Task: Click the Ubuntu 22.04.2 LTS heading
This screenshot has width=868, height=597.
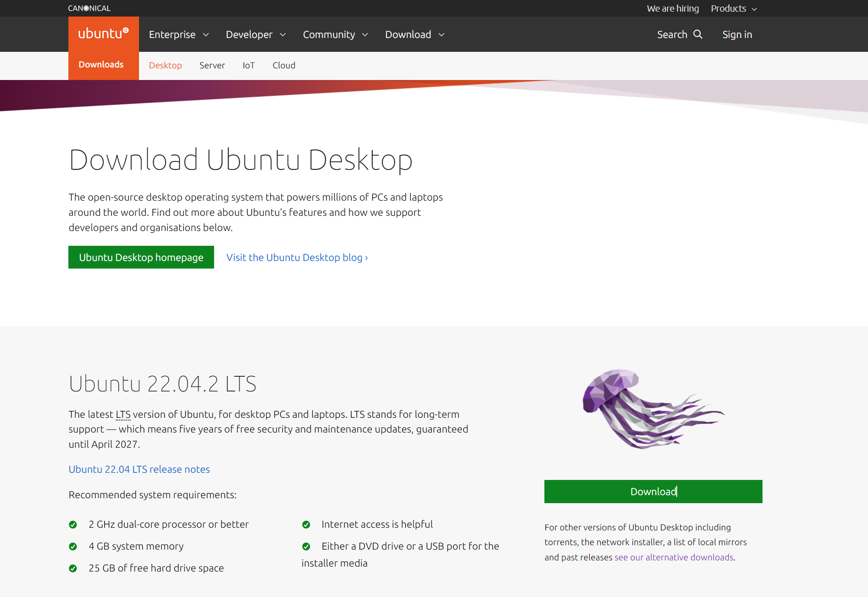Action: tap(163, 384)
